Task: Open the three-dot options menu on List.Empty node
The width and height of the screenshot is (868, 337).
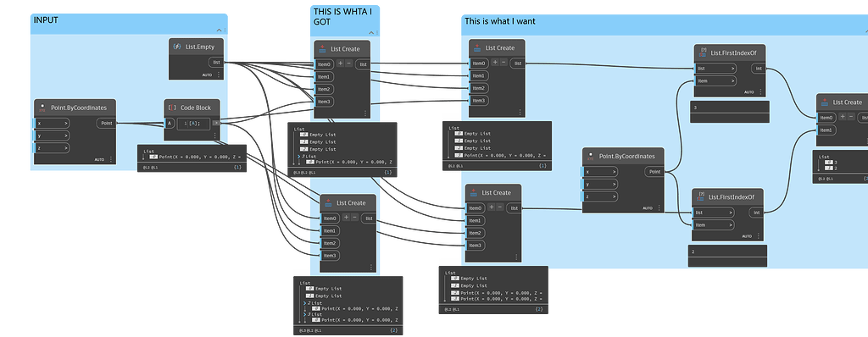Action: [x=218, y=75]
